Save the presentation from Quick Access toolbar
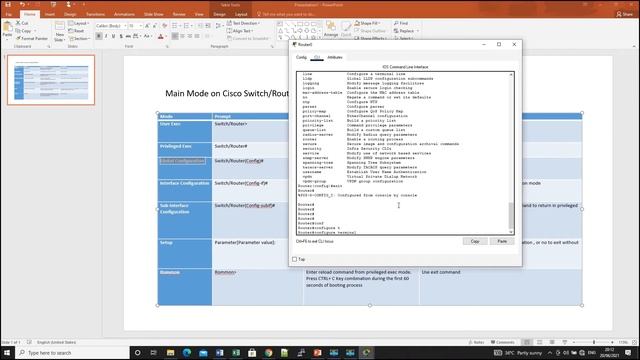Screen dimensions: 640x360 [x=8, y=4]
